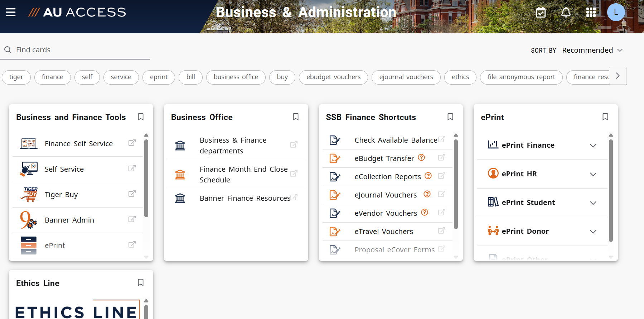644x319 pixels.
Task: Click the Self Service hand icon
Action: coord(29,169)
